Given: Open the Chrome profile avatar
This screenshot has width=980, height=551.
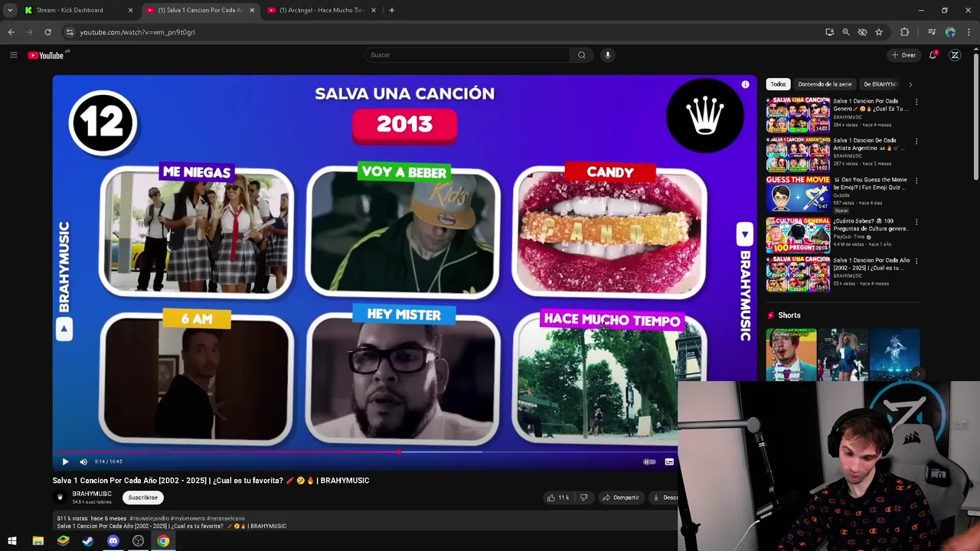Looking at the screenshot, I should tap(950, 32).
